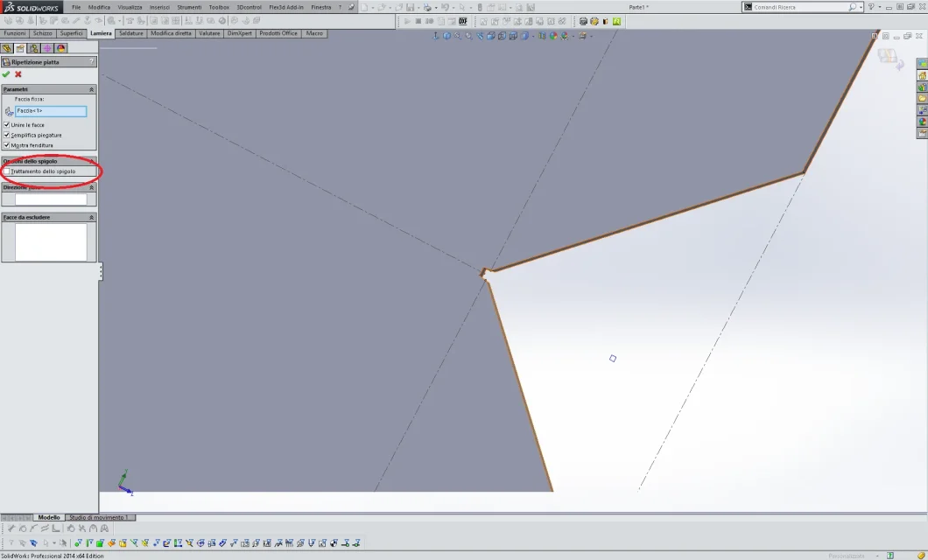Disable the Mostra fenditura checkbox
The image size is (928, 560).
point(6,145)
